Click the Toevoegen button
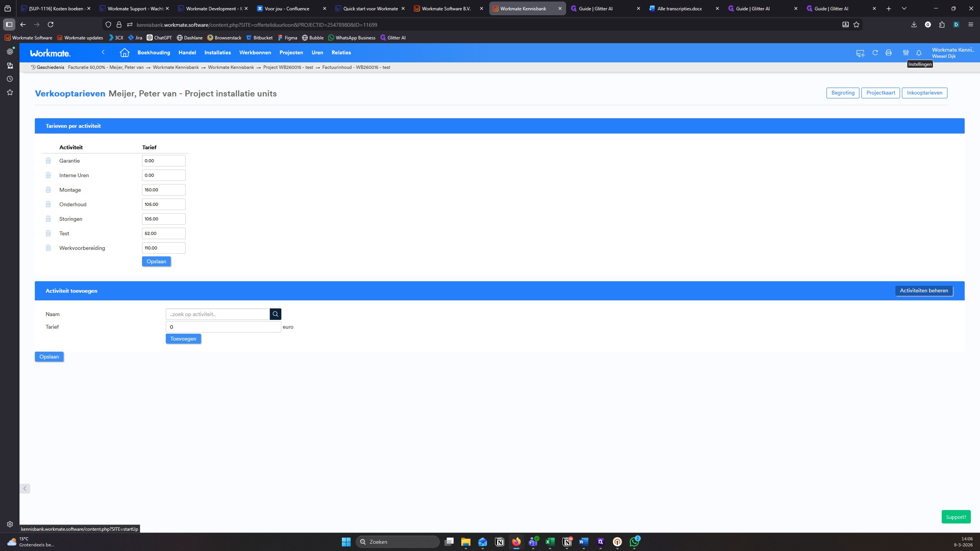The image size is (980, 551). [x=183, y=339]
